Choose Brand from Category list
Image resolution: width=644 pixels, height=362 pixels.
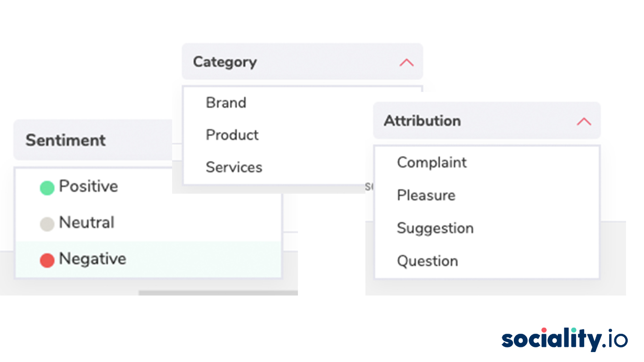tap(226, 103)
